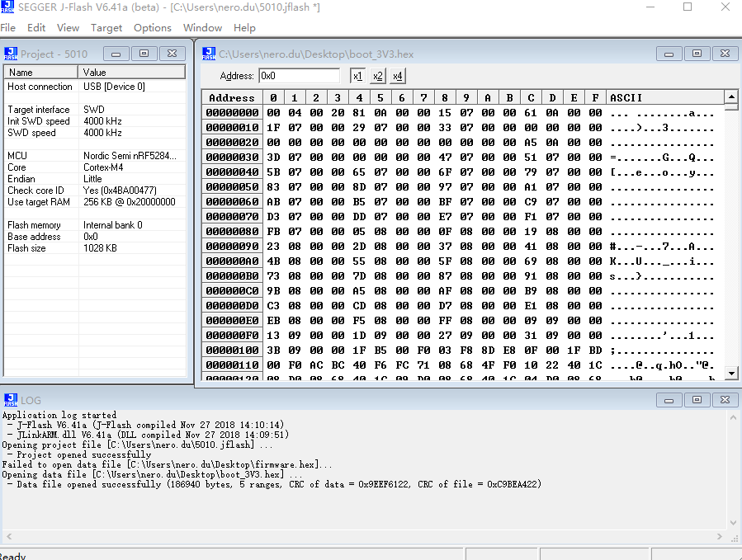Viewport: 742px width, 560px height.
Task: Select the Host connection row
Action: (95, 87)
